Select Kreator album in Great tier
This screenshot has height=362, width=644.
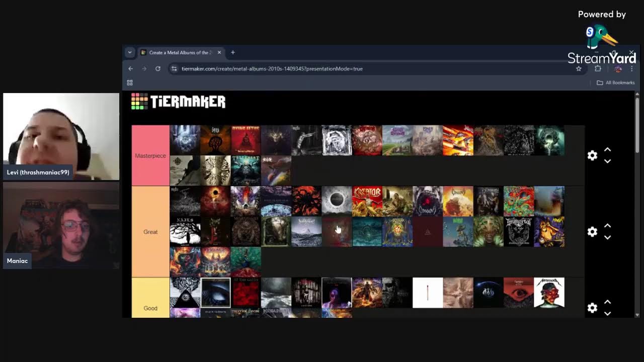pos(367,201)
